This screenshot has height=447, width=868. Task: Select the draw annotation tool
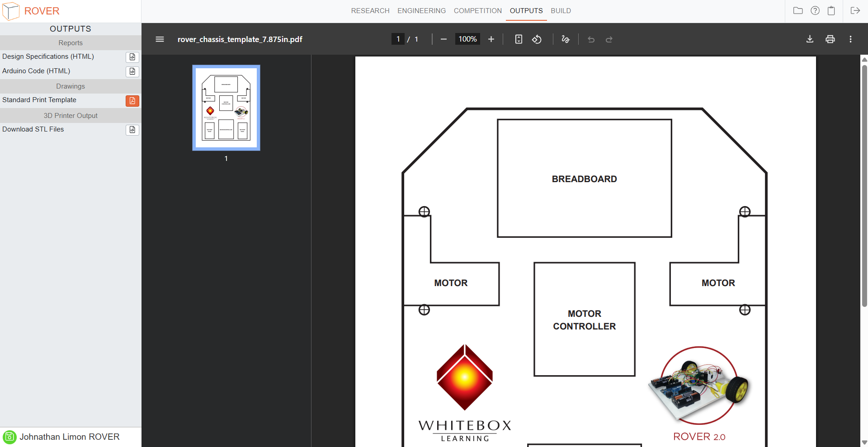click(x=565, y=39)
